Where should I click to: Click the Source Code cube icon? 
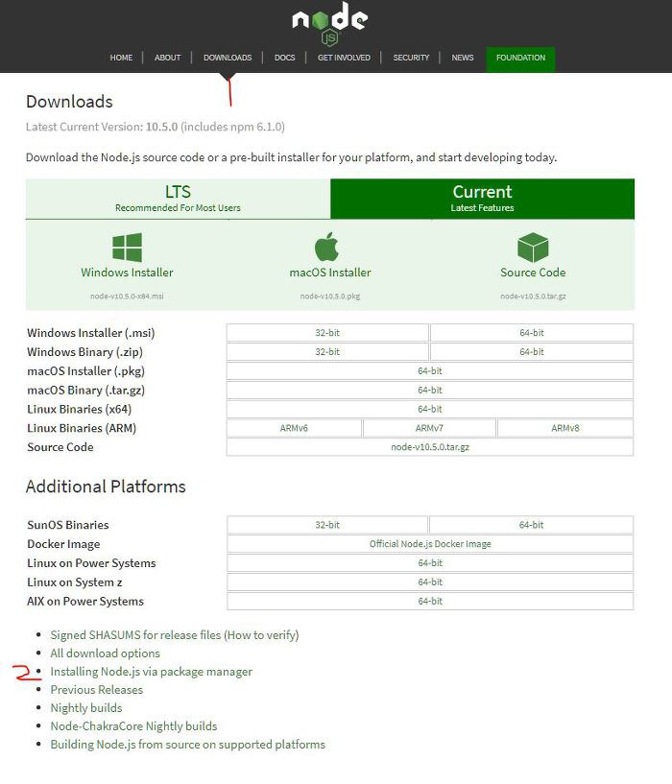pos(533,247)
